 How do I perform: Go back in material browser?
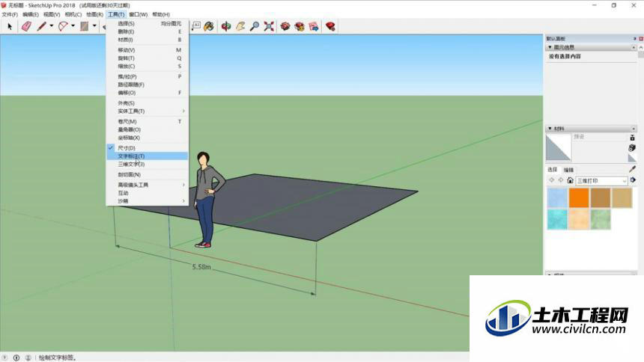pos(552,180)
